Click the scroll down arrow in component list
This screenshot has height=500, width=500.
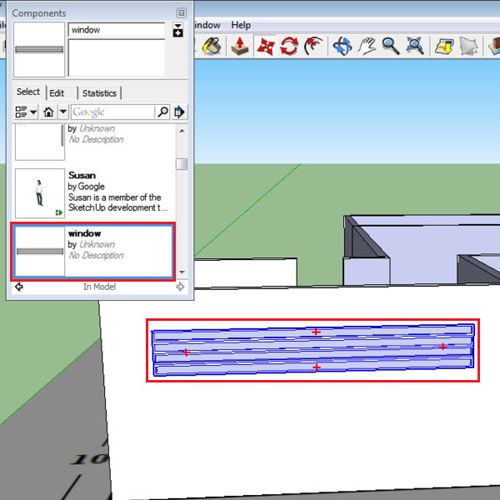pos(182,272)
